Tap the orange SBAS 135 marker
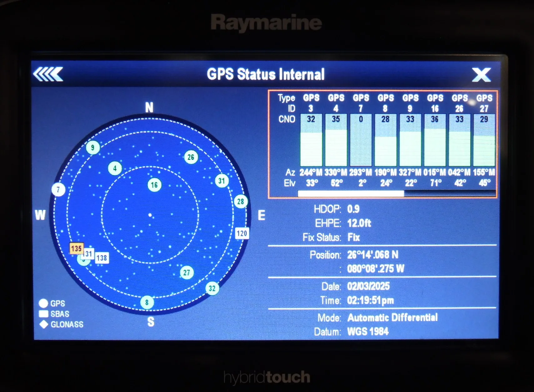Image resolution: width=534 pixels, height=392 pixels. click(x=76, y=249)
